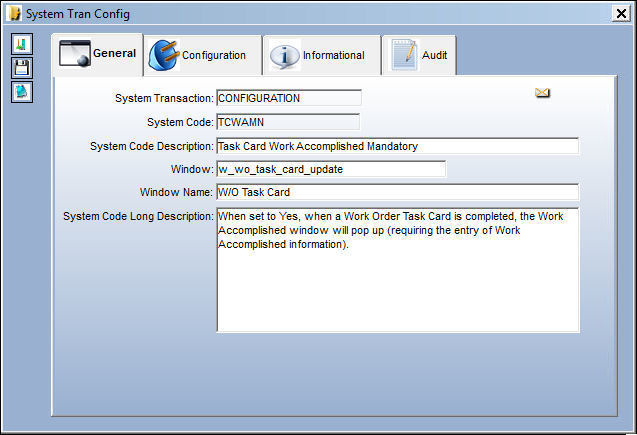Screen dimensions: 637x435
Task: Click the System Code field TCWAMN
Action: pyautogui.click(x=288, y=122)
